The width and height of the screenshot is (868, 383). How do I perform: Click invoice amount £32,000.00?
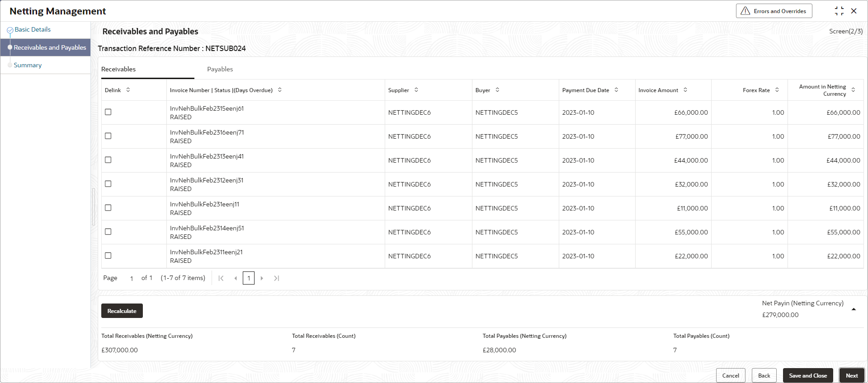pyautogui.click(x=691, y=184)
